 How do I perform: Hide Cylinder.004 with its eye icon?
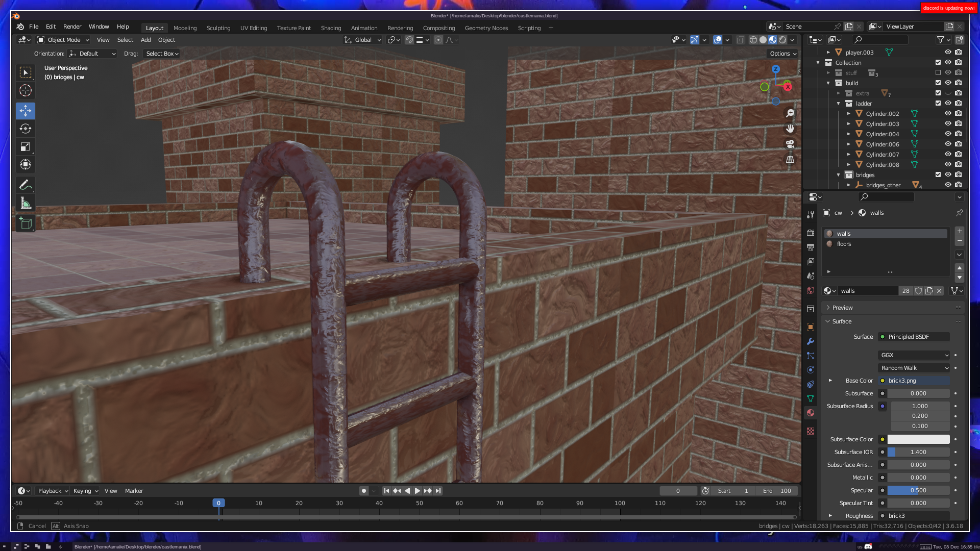point(948,134)
